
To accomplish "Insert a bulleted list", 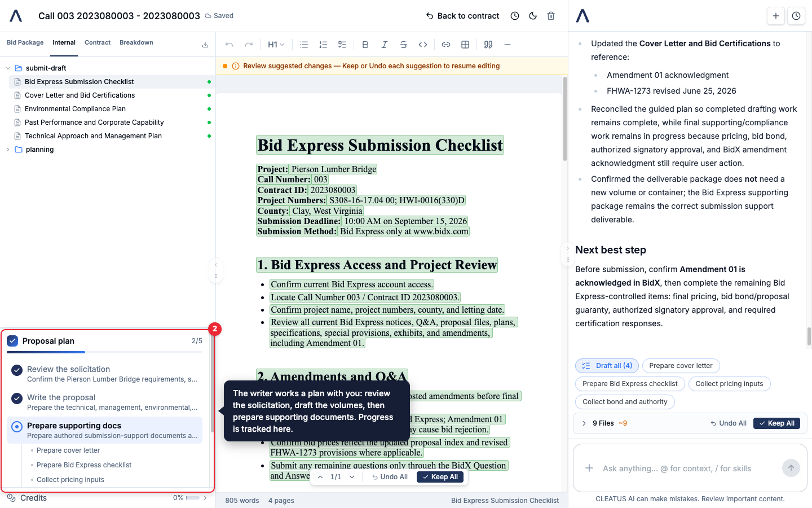I will click(304, 45).
